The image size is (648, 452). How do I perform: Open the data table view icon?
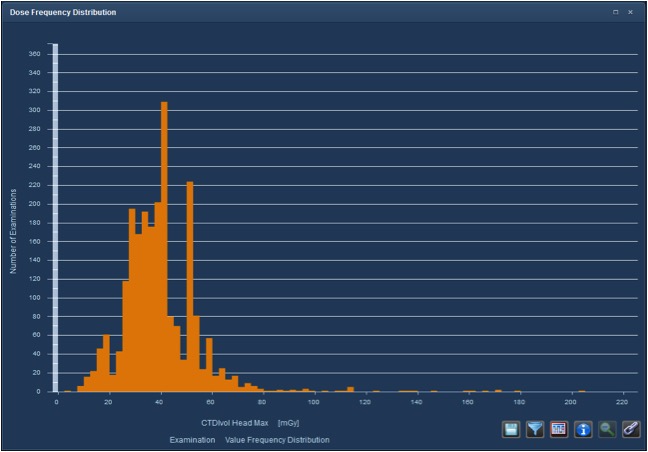click(559, 429)
